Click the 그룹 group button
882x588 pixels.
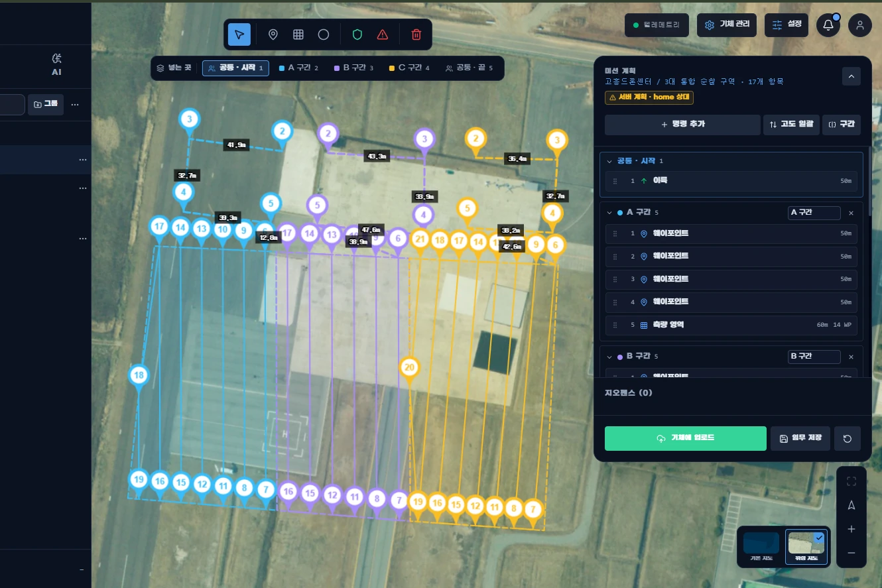point(46,104)
